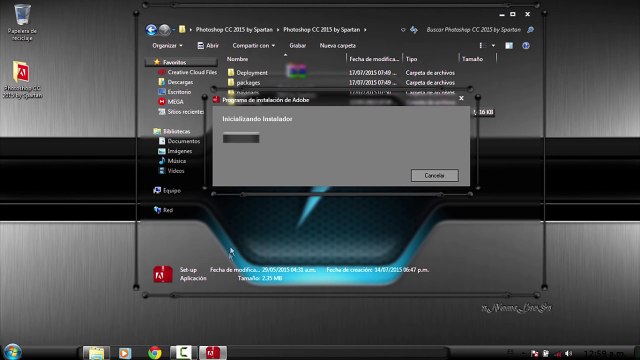Screen dimensions: 640x360
Task: Open the Compartir con dropdown
Action: [253, 46]
